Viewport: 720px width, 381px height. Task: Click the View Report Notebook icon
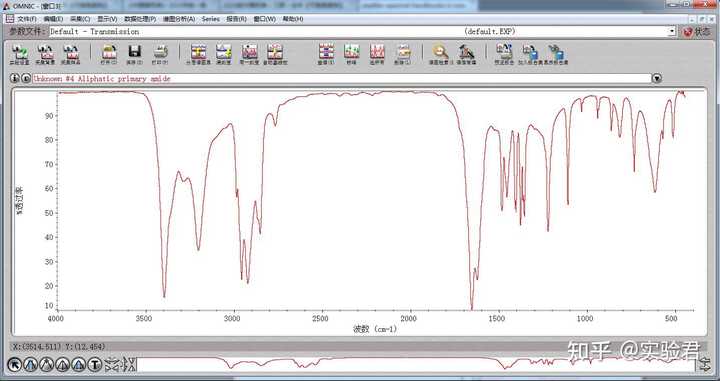pyautogui.click(x=556, y=54)
